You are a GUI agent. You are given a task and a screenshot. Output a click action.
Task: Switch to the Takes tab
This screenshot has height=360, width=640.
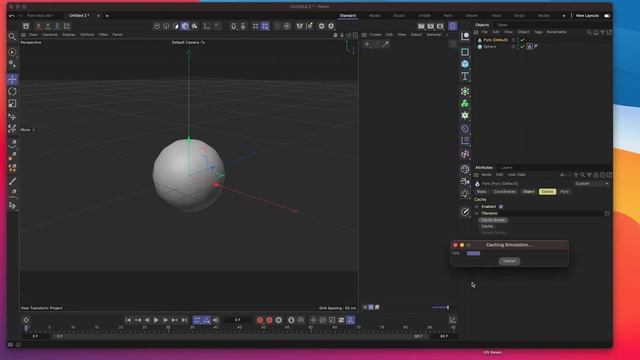pyautogui.click(x=502, y=25)
